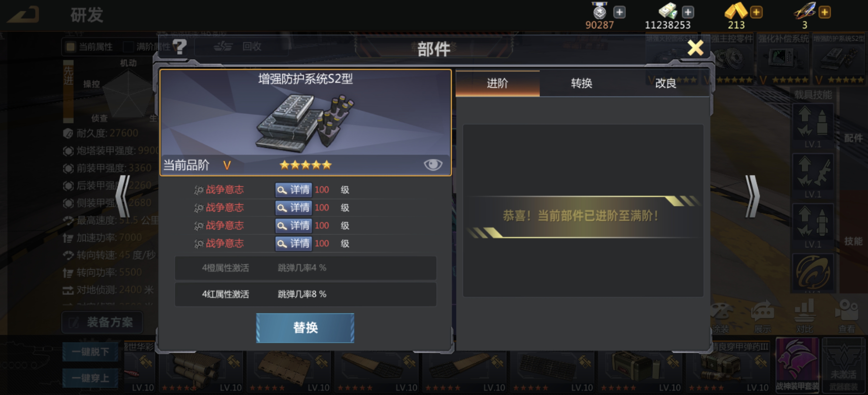Click plus icon beside the rocket item count

824,12
